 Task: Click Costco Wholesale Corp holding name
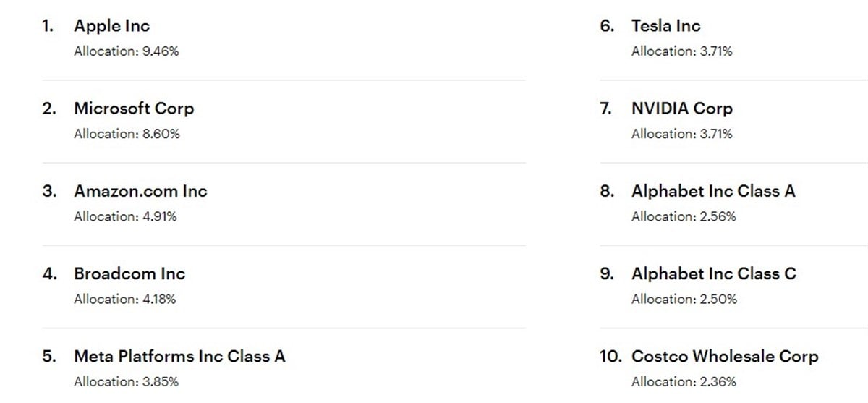tap(725, 356)
